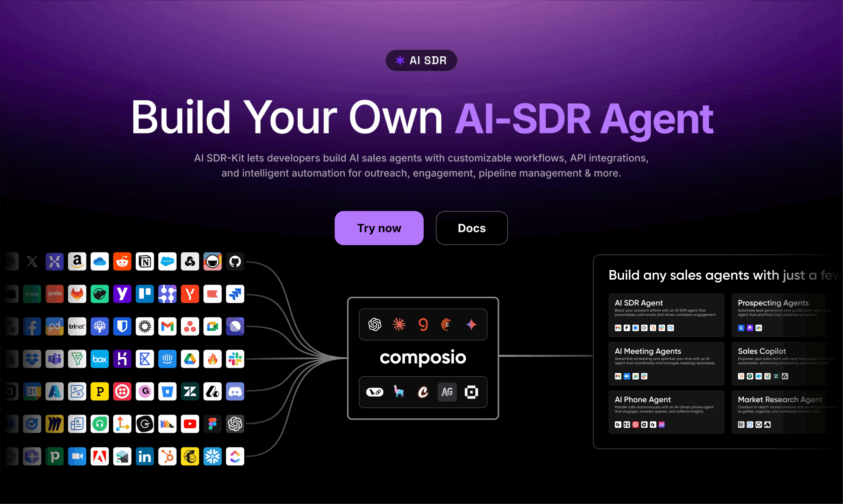Click the Adobe icon
843x504 pixels.
point(99,456)
